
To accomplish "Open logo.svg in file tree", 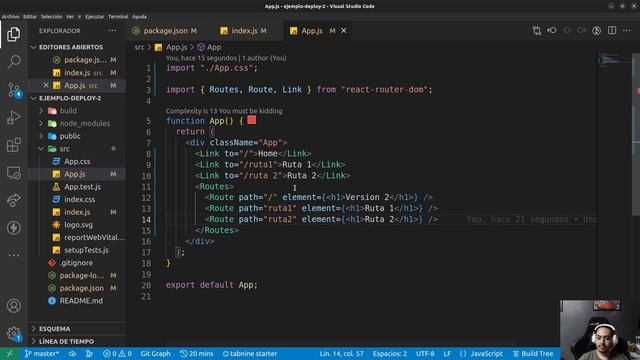I will (x=77, y=224).
